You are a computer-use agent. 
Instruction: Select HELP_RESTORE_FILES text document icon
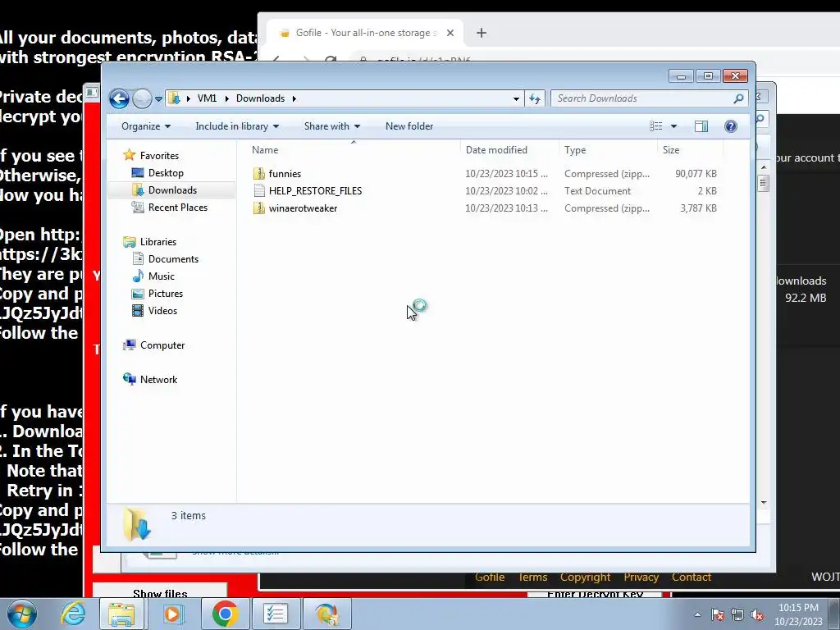(x=258, y=190)
